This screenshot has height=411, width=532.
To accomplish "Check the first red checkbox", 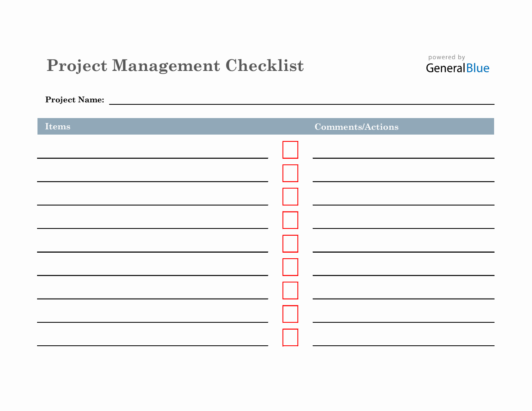I will tap(290, 150).
